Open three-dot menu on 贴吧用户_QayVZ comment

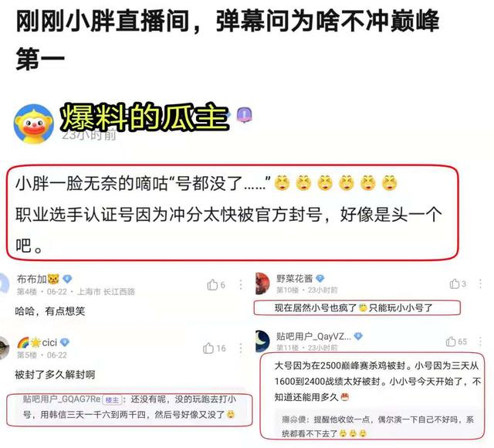click(x=480, y=341)
